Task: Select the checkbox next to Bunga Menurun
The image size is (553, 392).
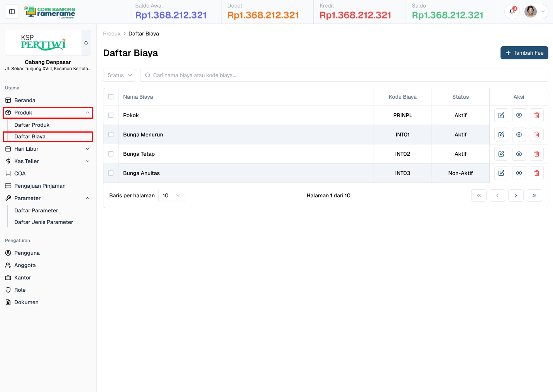Action: click(x=111, y=134)
